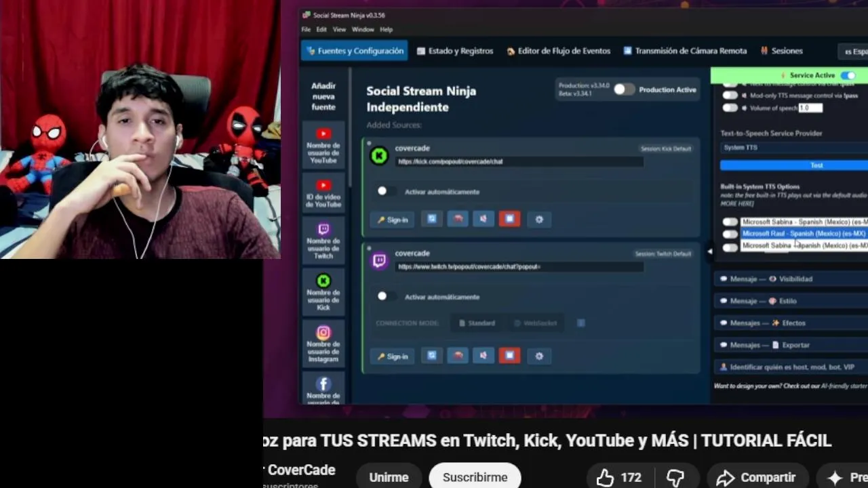Image resolution: width=868 pixels, height=488 pixels.
Task: Choose the first Microsoft Sabina voice option
Action: (804, 222)
